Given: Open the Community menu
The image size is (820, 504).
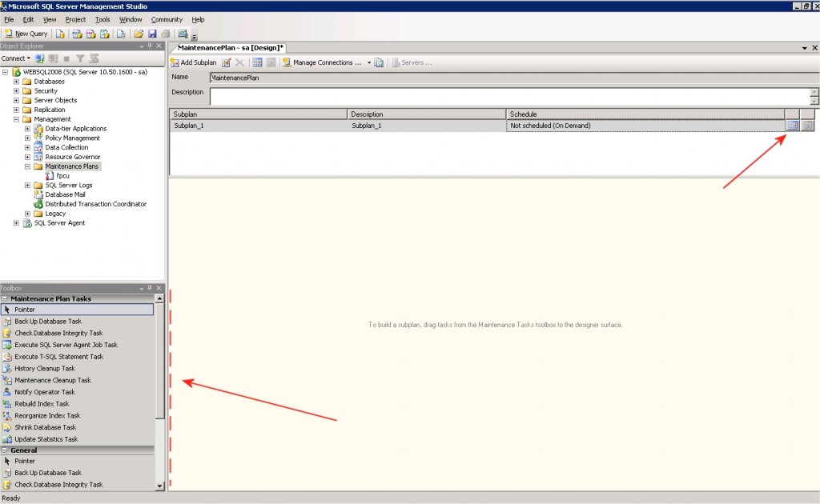Looking at the screenshot, I should tap(167, 19).
